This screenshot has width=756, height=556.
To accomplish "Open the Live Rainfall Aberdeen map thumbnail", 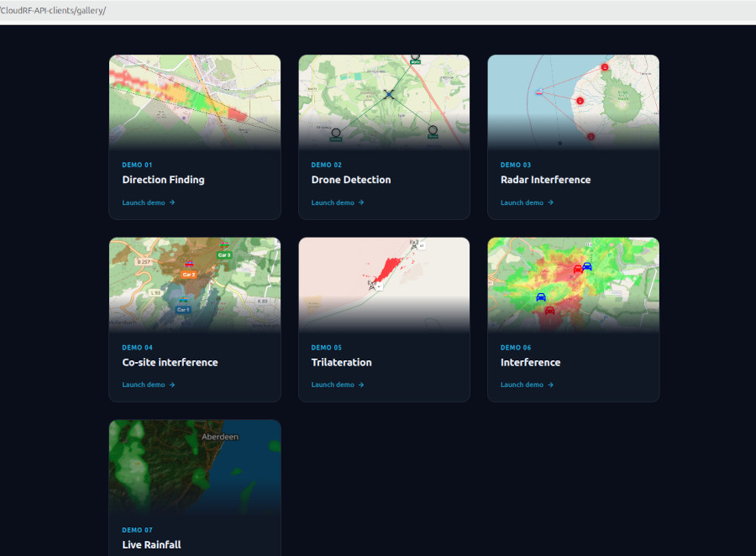I will 195,467.
